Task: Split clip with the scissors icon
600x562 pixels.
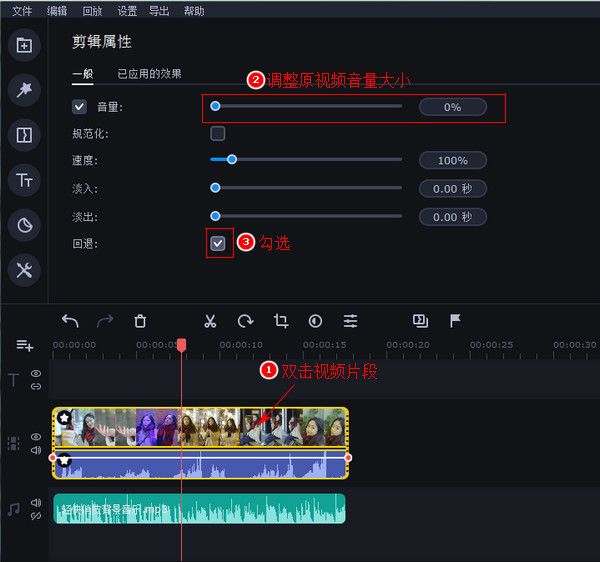Action: pyautogui.click(x=210, y=321)
